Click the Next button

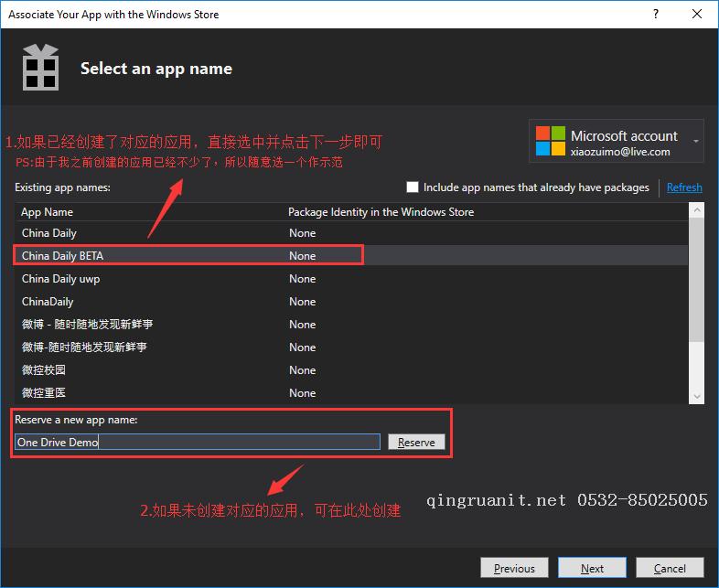point(592,568)
